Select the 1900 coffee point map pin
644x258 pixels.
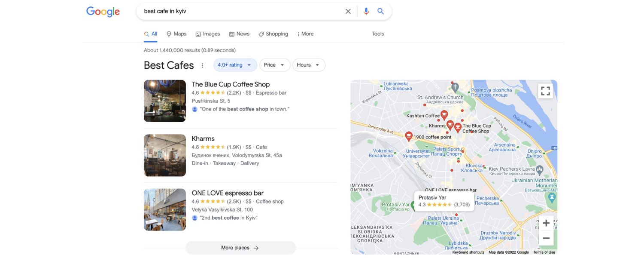tap(409, 137)
